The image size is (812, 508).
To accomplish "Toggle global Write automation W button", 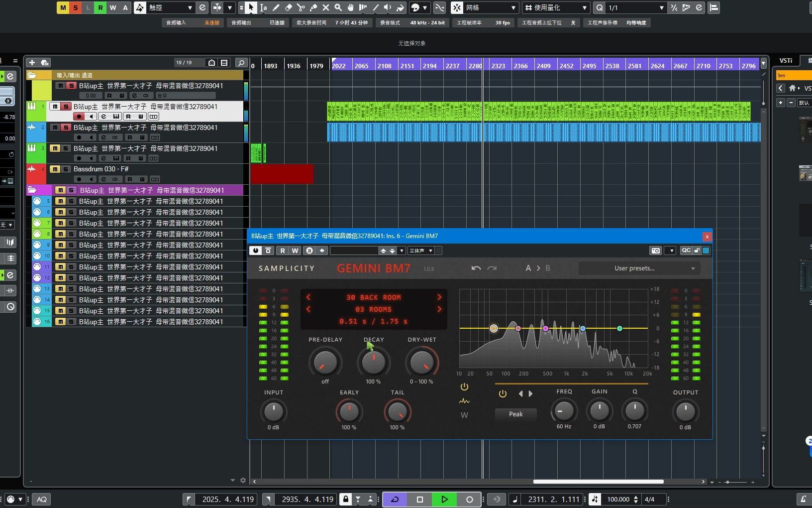I will click(x=113, y=7).
